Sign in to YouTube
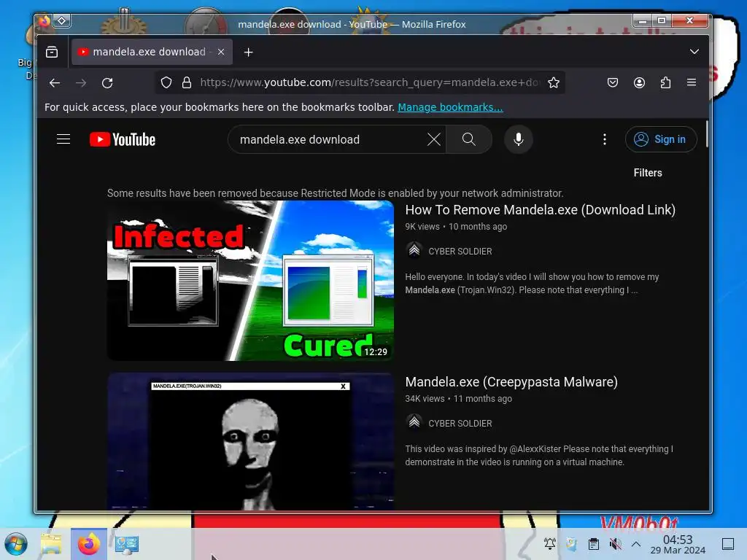Viewport: 747px width, 560px height. coord(661,139)
